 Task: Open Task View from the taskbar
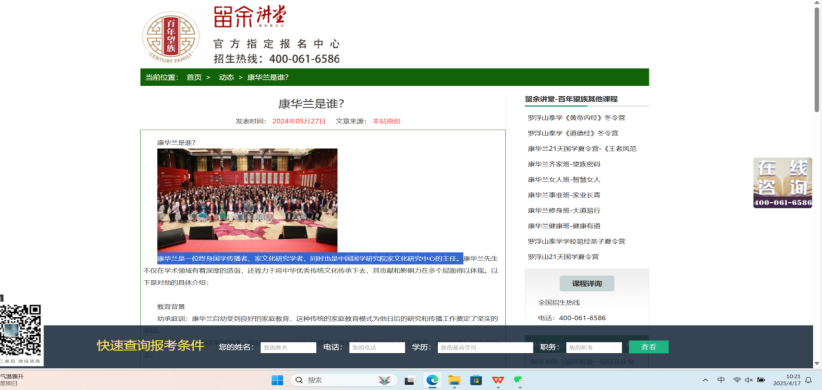(x=409, y=381)
